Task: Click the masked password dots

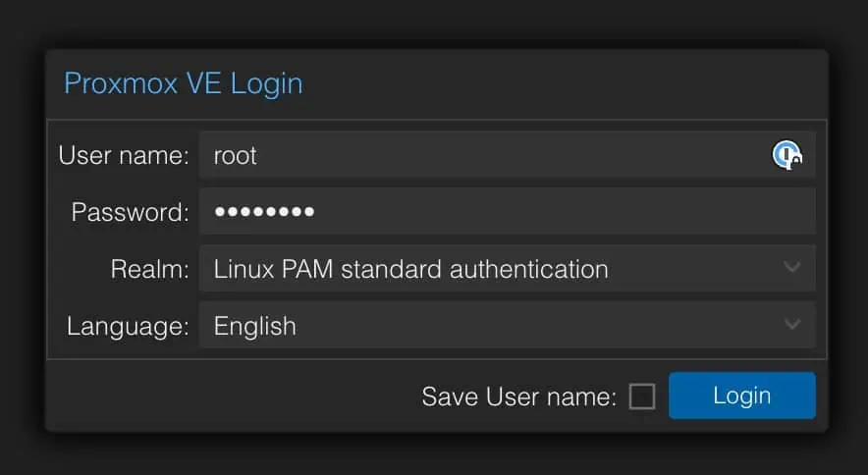Action: point(264,211)
